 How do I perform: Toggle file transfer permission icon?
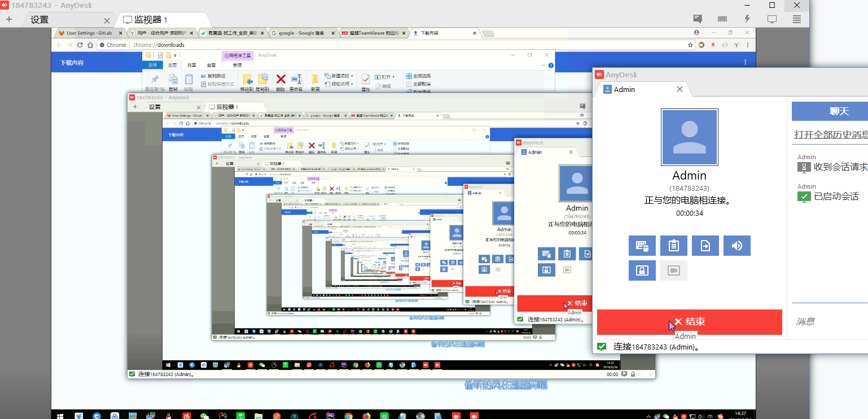pyautogui.click(x=705, y=246)
